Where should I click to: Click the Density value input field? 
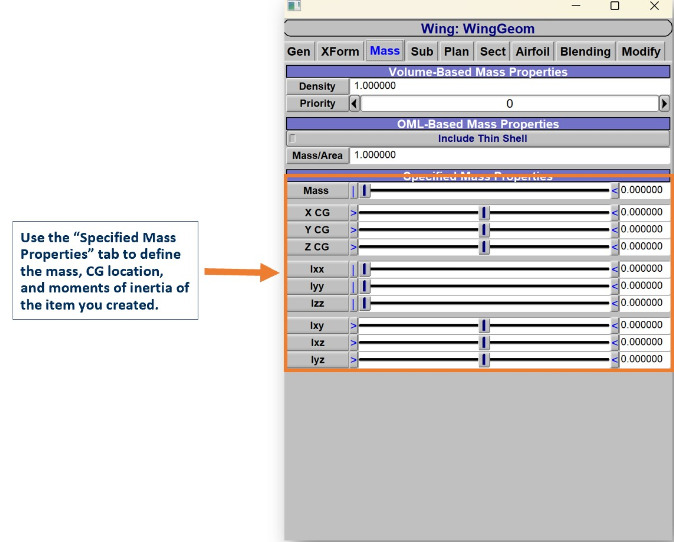tap(510, 87)
